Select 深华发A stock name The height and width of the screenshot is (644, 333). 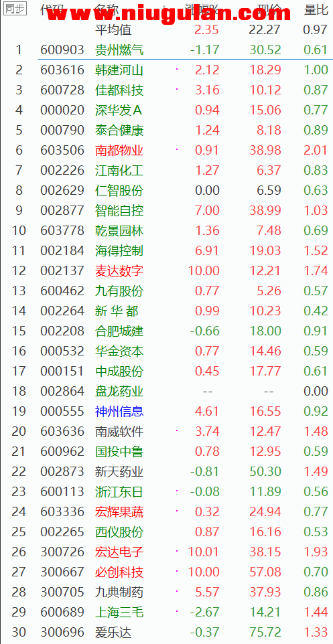tap(119, 110)
